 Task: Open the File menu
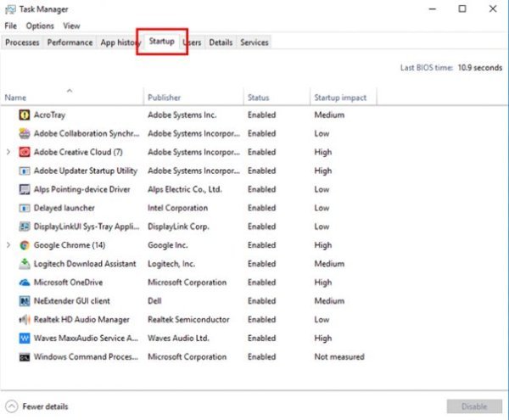pos(10,26)
